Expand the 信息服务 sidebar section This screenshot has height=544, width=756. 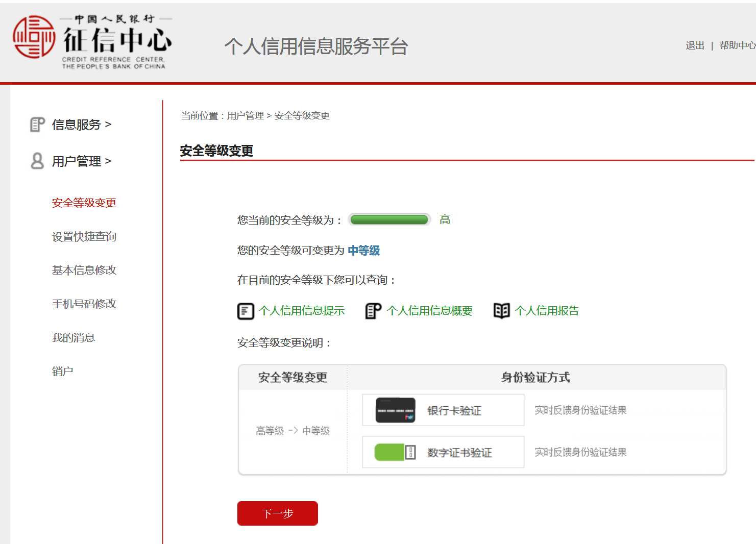(81, 125)
